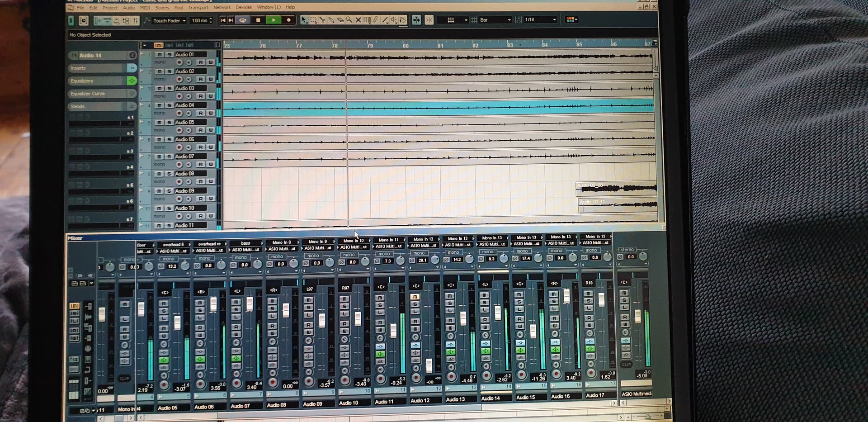Select the Mute X tool
This screenshot has width=868, height=422.
pyautogui.click(x=358, y=20)
